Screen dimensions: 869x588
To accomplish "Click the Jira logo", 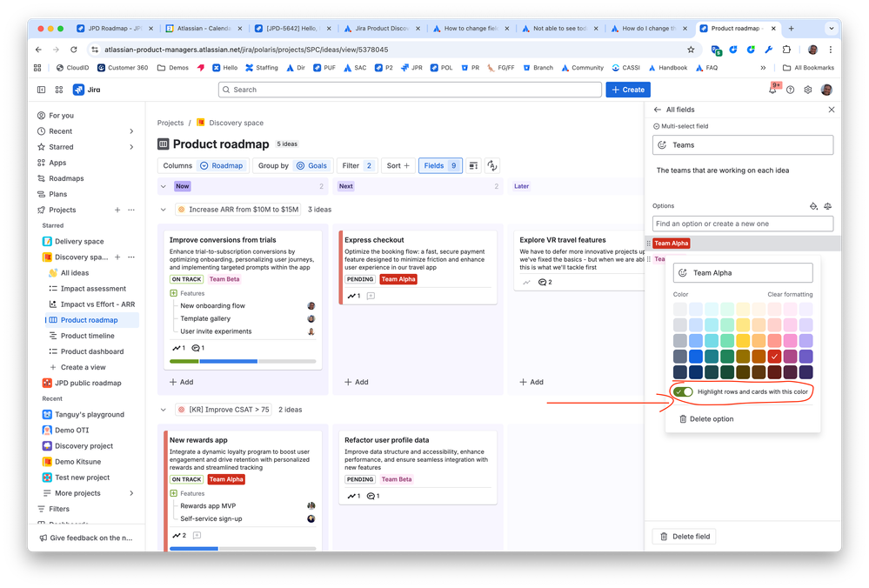I will (x=86, y=90).
